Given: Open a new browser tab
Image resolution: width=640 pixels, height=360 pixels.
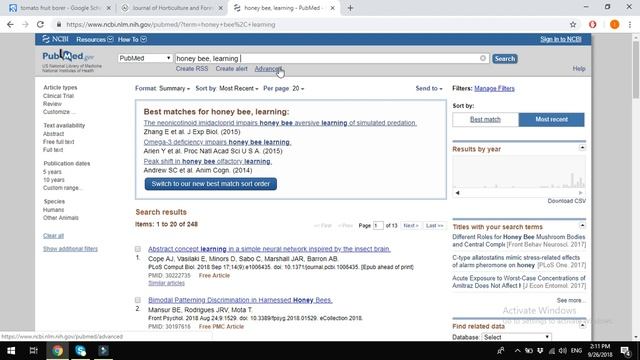Looking at the screenshot, I should pyautogui.click(x=350, y=8).
